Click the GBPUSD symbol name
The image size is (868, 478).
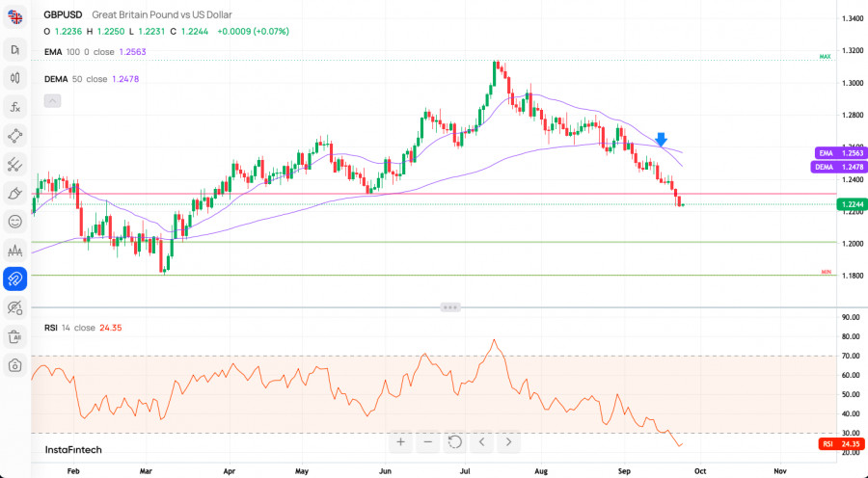tap(63, 15)
